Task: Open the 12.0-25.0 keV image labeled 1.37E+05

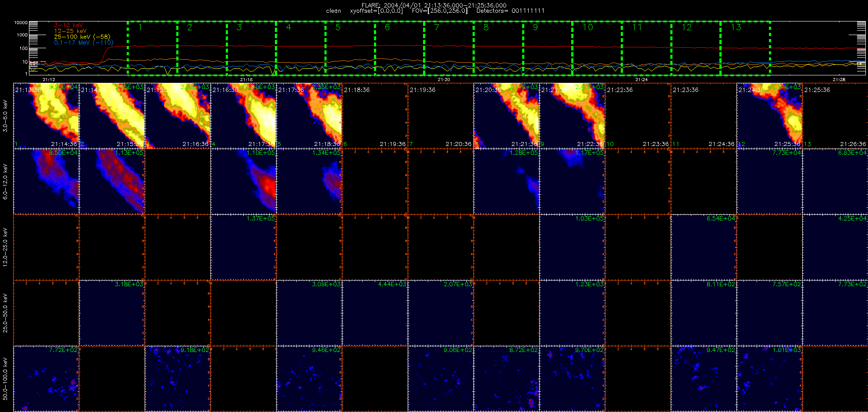Action: (x=244, y=247)
